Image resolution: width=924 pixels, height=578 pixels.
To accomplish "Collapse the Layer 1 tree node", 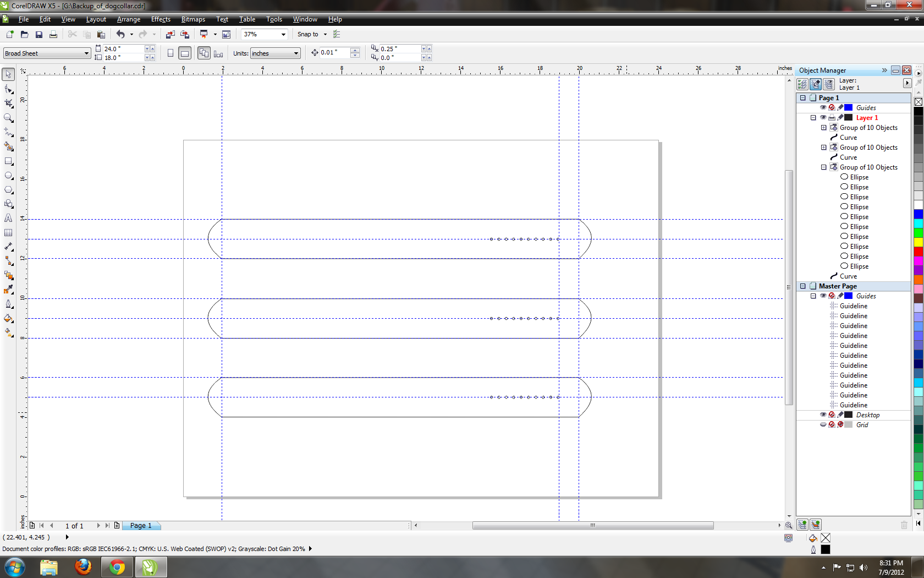I will [x=813, y=117].
